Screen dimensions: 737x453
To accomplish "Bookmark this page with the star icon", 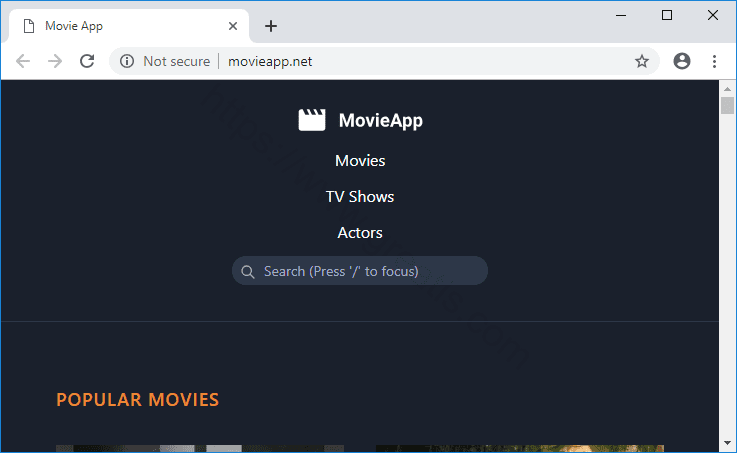I will point(642,61).
